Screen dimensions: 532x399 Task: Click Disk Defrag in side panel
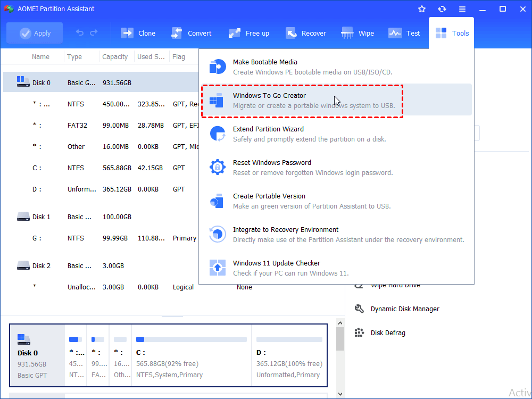387,332
